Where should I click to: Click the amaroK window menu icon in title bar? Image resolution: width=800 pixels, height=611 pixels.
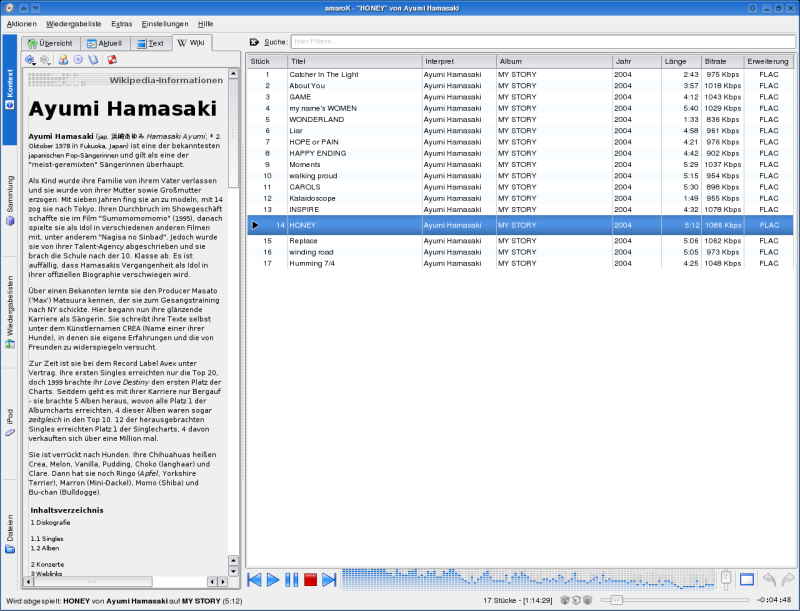click(9, 8)
